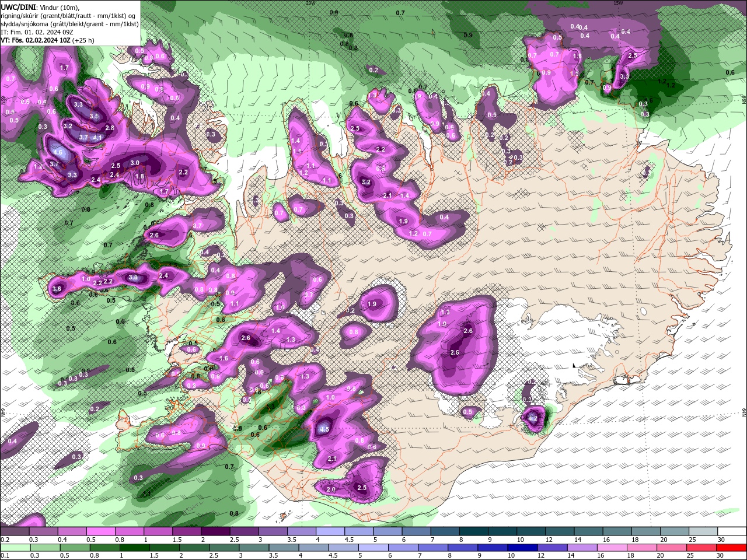
Task: Click the 2.8 precipitation value on the map
Action: point(109,127)
